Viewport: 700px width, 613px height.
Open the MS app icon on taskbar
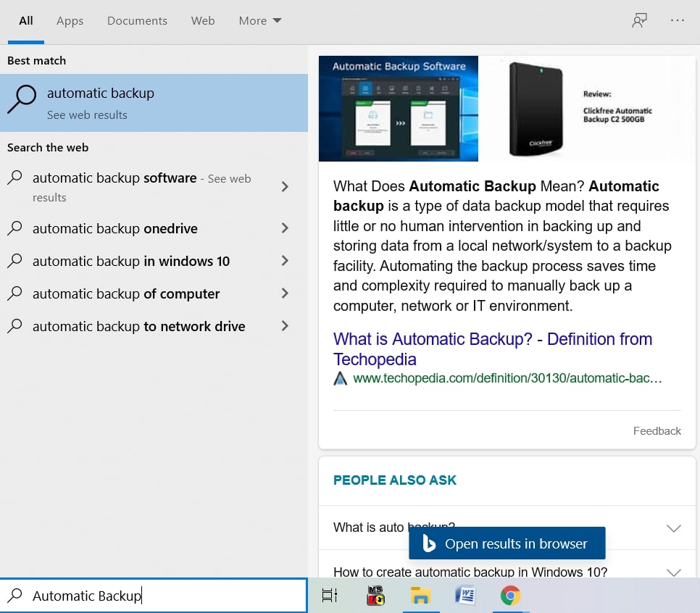[x=375, y=595]
